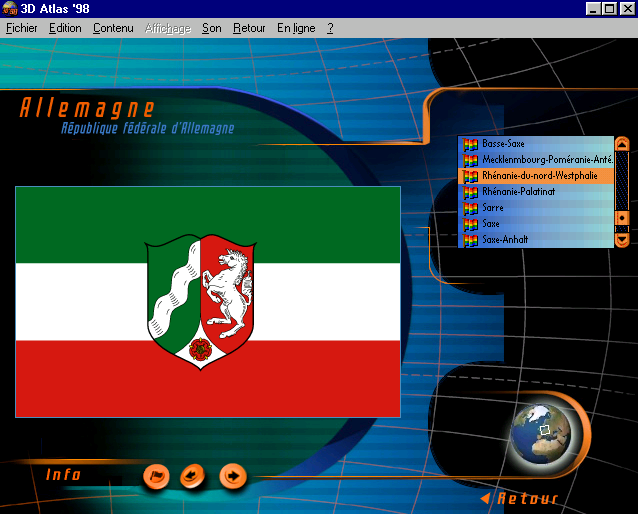Click the flag icon beside Mecklenmbourg-Poméranie-Anté.
638x514 pixels.
point(470,160)
